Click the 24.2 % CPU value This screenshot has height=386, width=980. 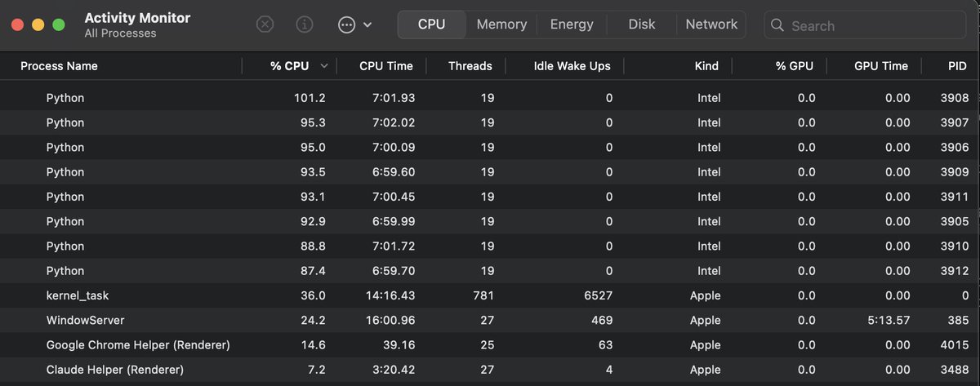pos(313,320)
